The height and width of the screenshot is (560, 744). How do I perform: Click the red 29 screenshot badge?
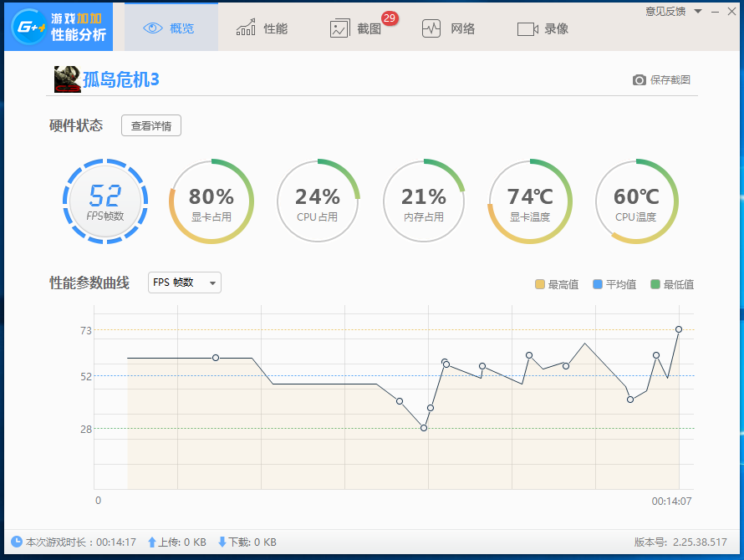[390, 18]
